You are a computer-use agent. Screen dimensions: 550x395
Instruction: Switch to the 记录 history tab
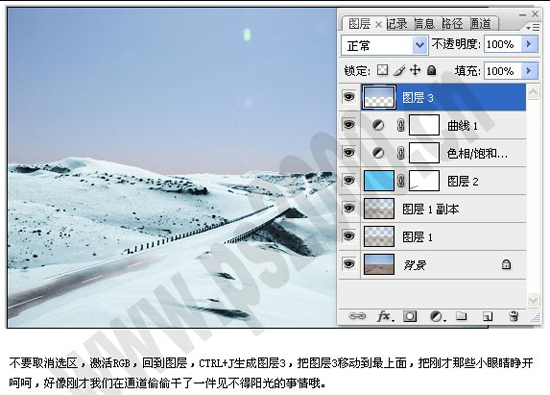(397, 24)
